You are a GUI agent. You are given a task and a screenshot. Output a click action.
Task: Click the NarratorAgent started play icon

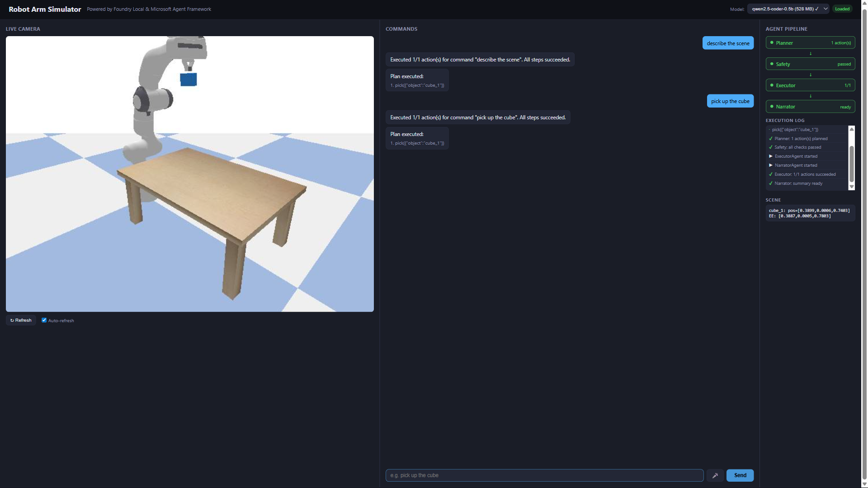point(771,165)
